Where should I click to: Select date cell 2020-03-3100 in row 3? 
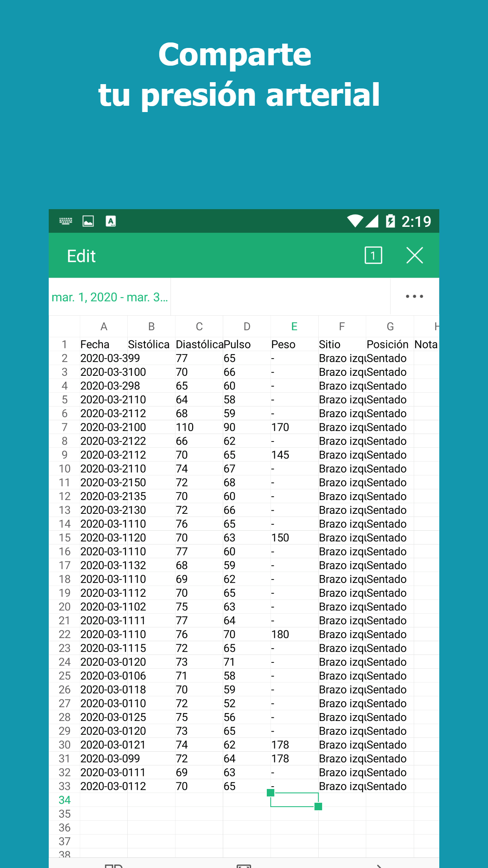point(104,372)
